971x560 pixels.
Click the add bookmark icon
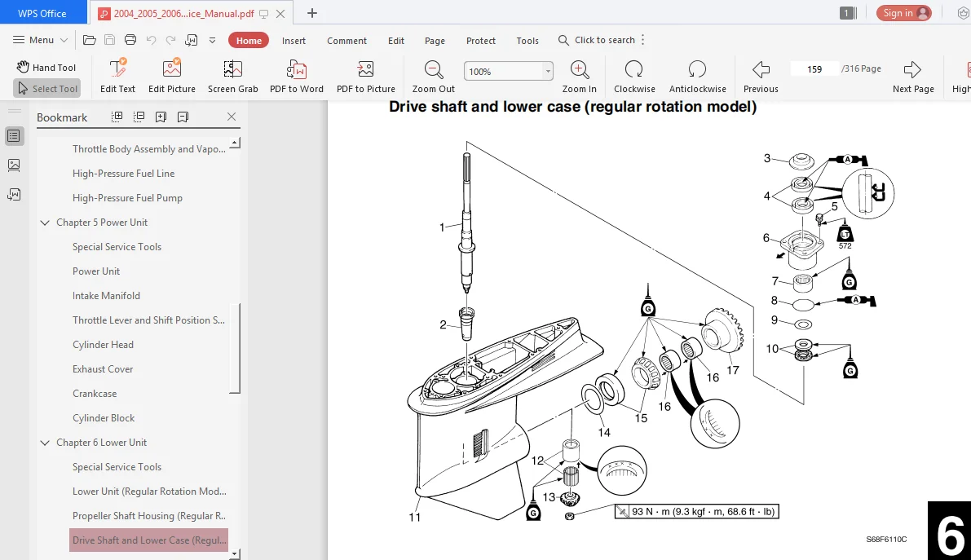(x=161, y=117)
